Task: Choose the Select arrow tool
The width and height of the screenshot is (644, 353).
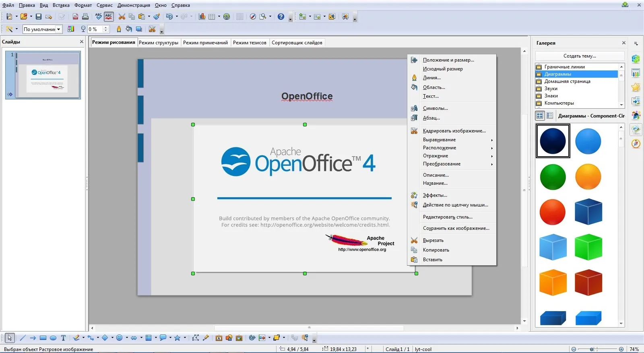Action: click(x=10, y=338)
